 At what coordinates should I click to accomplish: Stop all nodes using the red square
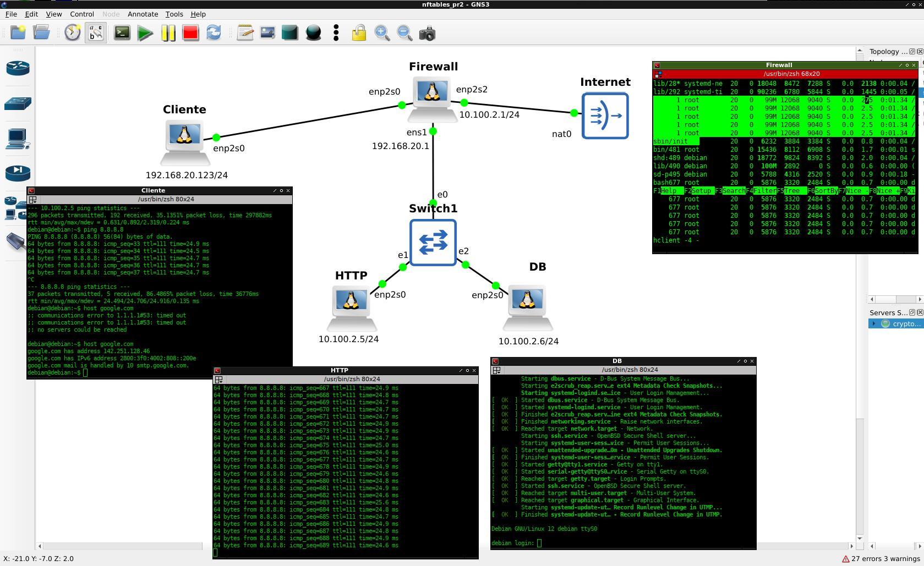pos(190,33)
